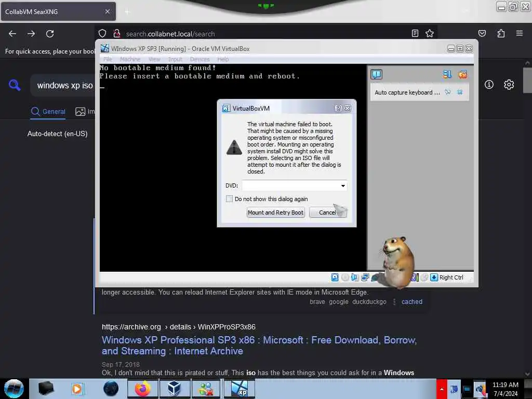Click the VirtualBoxVM dialog help question mark
The image size is (532, 399).
(338, 108)
